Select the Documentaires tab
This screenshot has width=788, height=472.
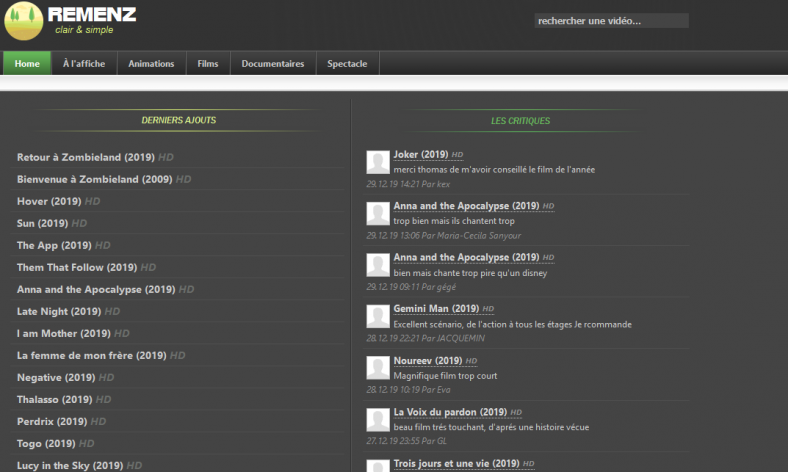273,64
